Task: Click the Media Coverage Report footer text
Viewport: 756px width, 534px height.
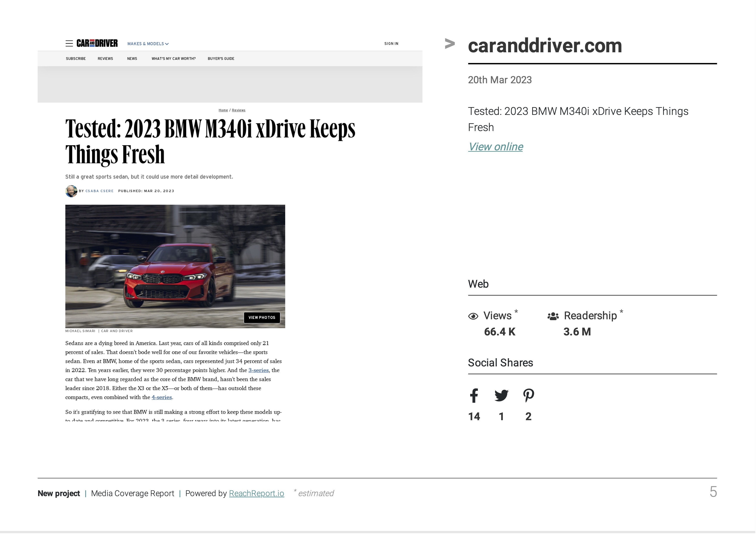Action: tap(132, 493)
